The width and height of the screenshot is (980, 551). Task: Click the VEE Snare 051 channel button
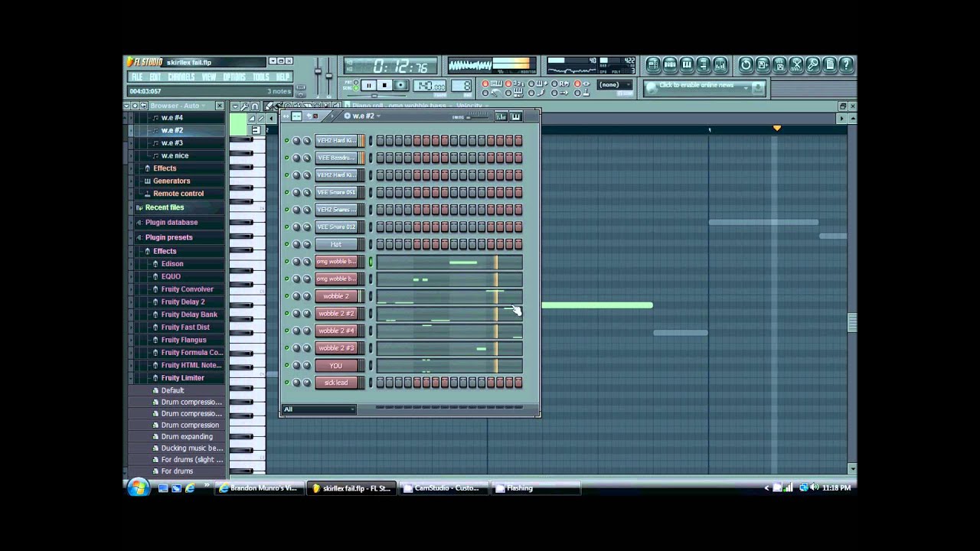tap(336, 192)
